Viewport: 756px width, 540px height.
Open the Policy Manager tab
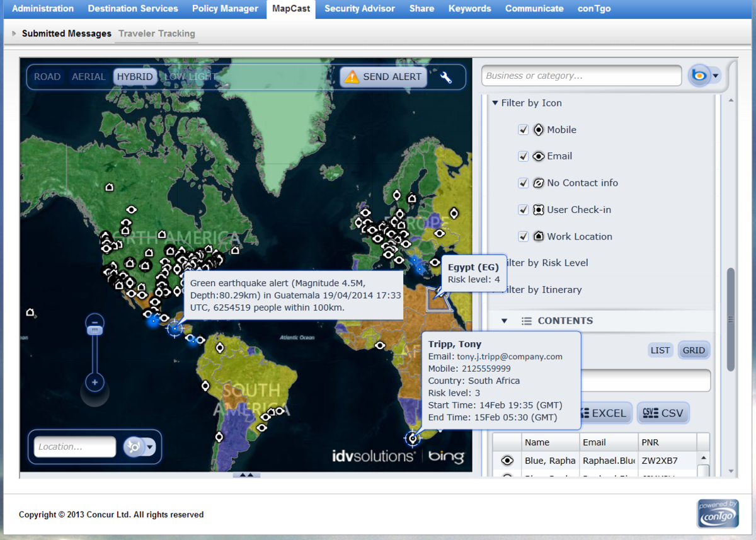225,9
